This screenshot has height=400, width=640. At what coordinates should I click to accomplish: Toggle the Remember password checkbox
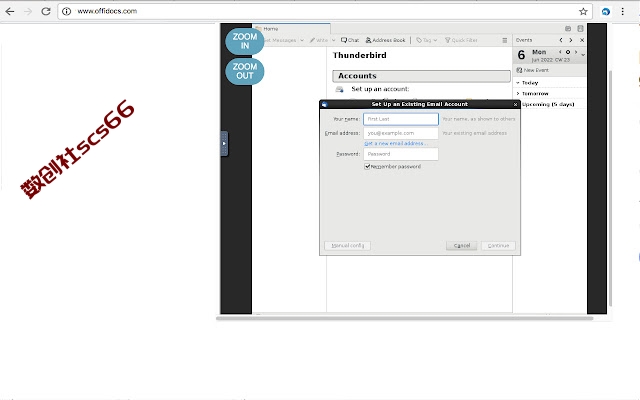click(x=367, y=167)
